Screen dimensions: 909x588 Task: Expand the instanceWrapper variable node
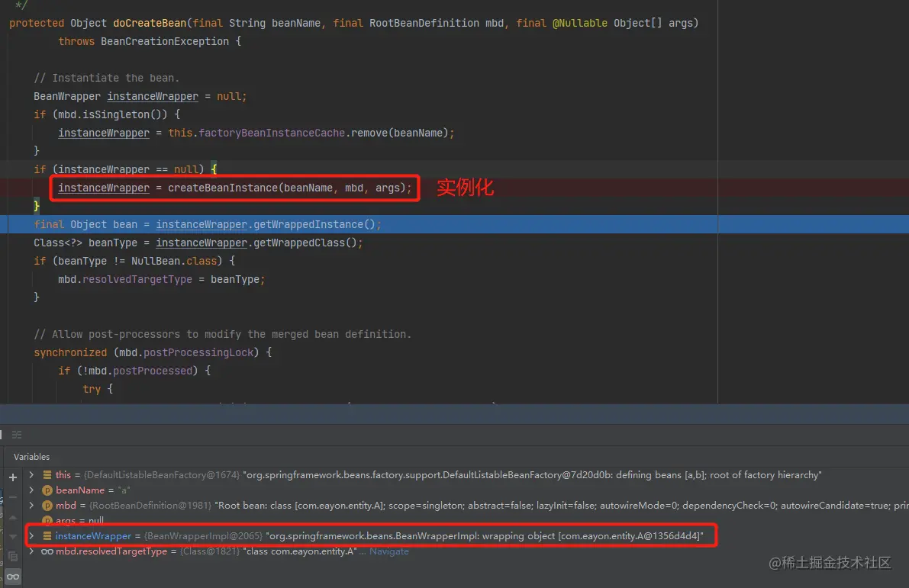(31, 536)
